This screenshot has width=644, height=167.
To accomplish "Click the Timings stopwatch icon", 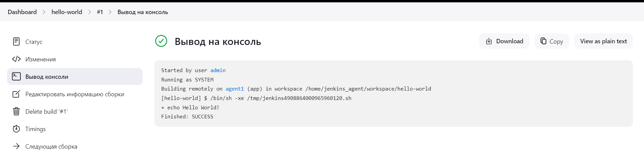I will [x=16, y=129].
